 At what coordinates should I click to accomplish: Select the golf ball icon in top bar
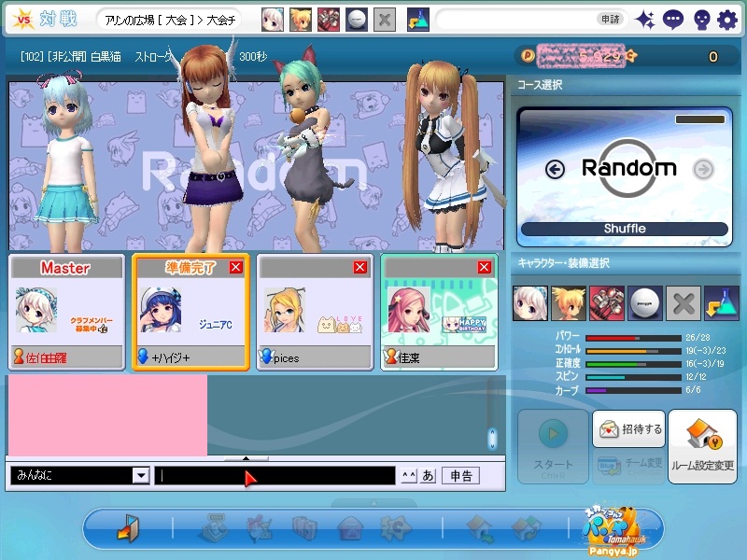357,20
